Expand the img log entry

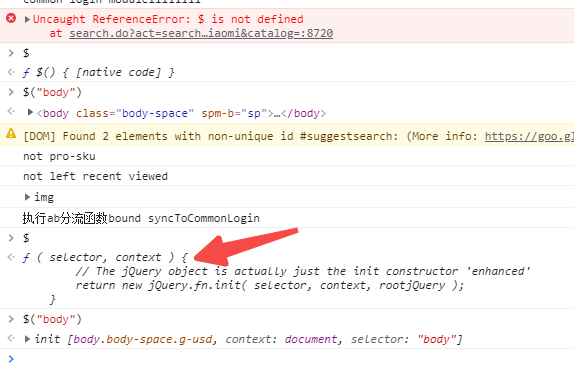[27, 197]
